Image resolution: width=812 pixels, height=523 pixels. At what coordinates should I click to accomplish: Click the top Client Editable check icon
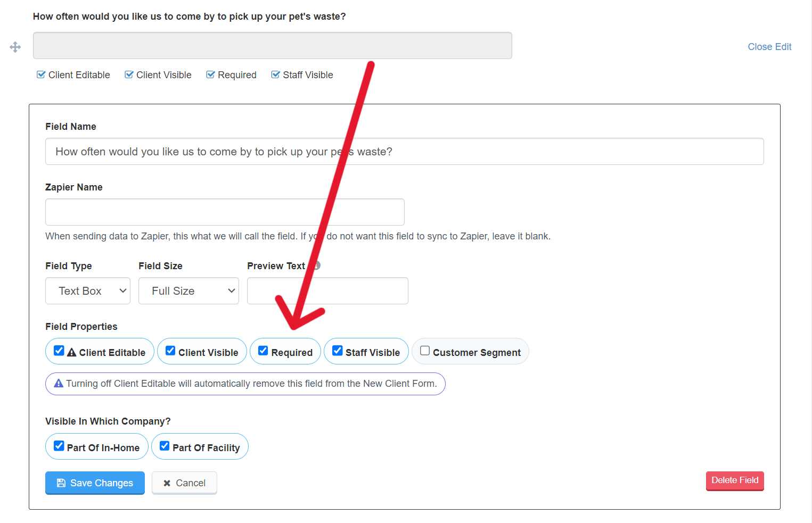click(x=41, y=74)
